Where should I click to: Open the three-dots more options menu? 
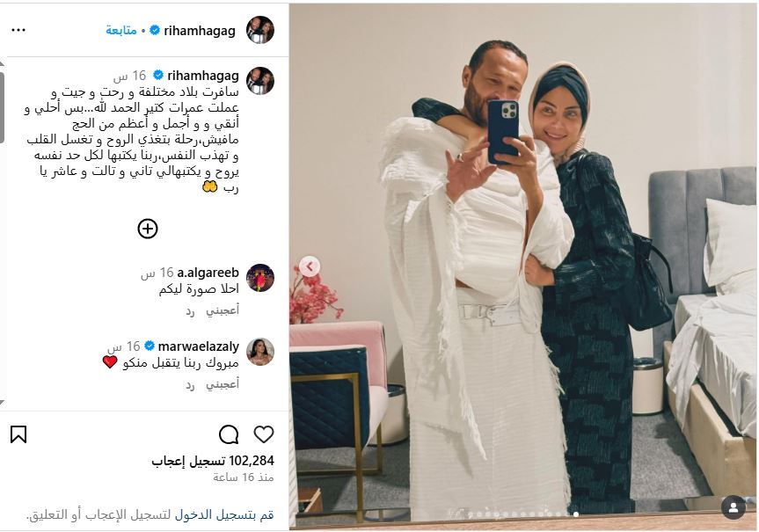(x=18, y=30)
